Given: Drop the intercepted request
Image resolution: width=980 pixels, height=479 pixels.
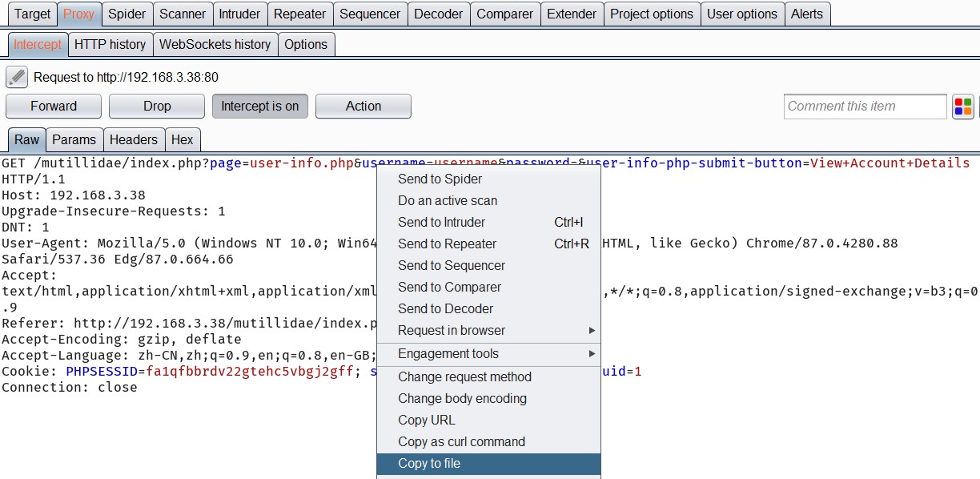Looking at the screenshot, I should click(x=157, y=106).
